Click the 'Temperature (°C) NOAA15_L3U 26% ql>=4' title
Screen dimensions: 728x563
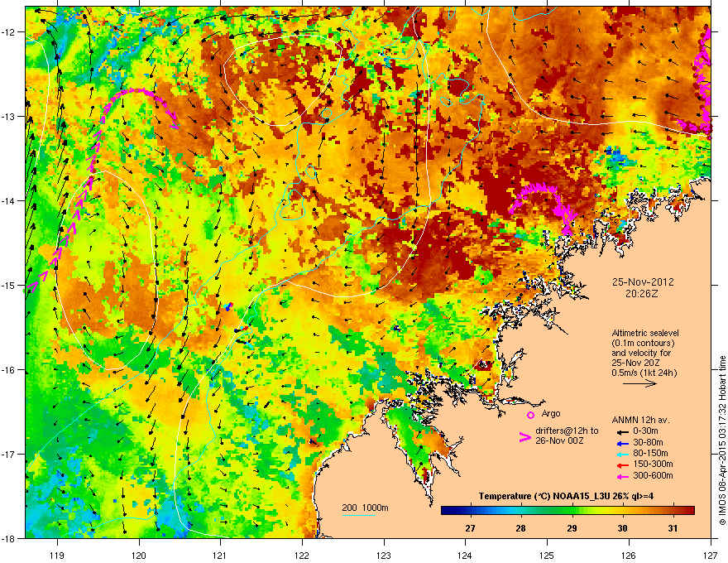[x=566, y=496]
